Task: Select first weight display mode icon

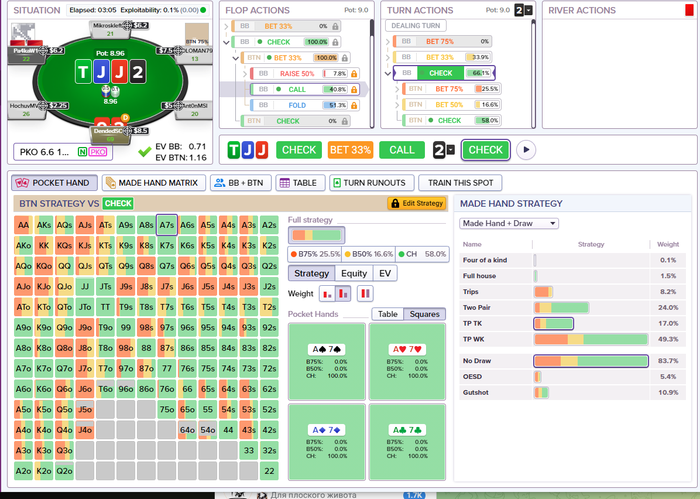Action: pos(327,294)
